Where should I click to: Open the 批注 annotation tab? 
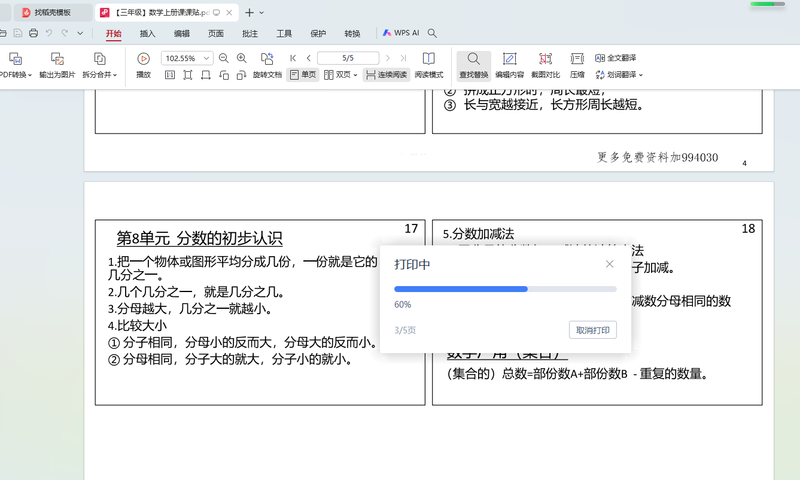click(x=250, y=33)
